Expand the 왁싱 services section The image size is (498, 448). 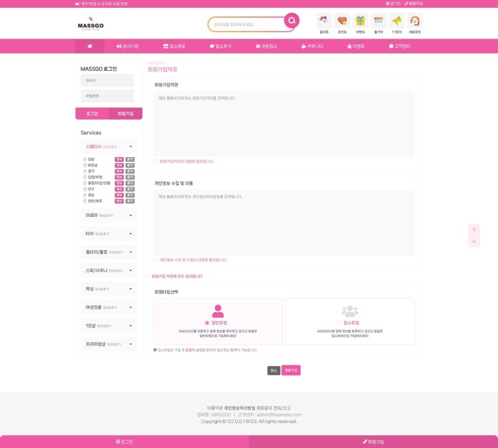coord(109,289)
